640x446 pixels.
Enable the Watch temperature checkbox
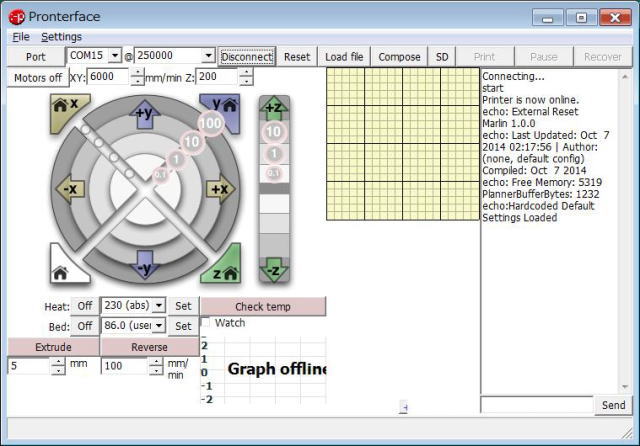[x=206, y=322]
